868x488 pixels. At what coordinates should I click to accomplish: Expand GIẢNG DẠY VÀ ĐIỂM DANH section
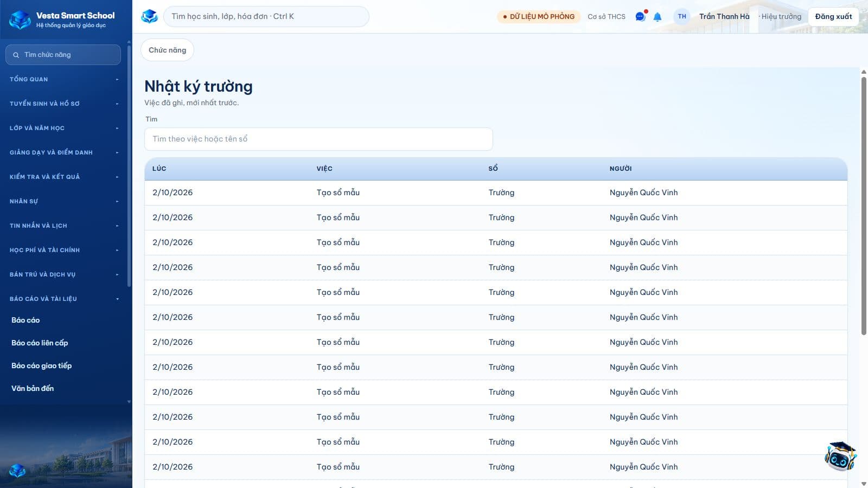(x=65, y=152)
